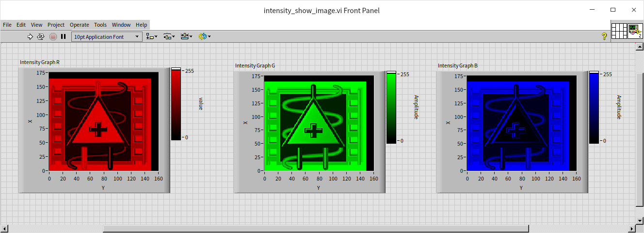
Task: Click the Intensity Graph R plot image
Action: 100,124
